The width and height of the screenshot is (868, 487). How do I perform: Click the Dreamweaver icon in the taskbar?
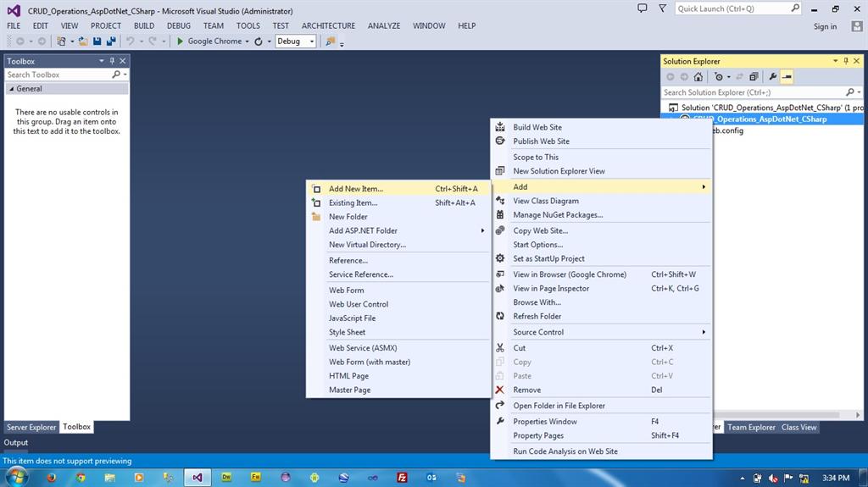(x=226, y=477)
